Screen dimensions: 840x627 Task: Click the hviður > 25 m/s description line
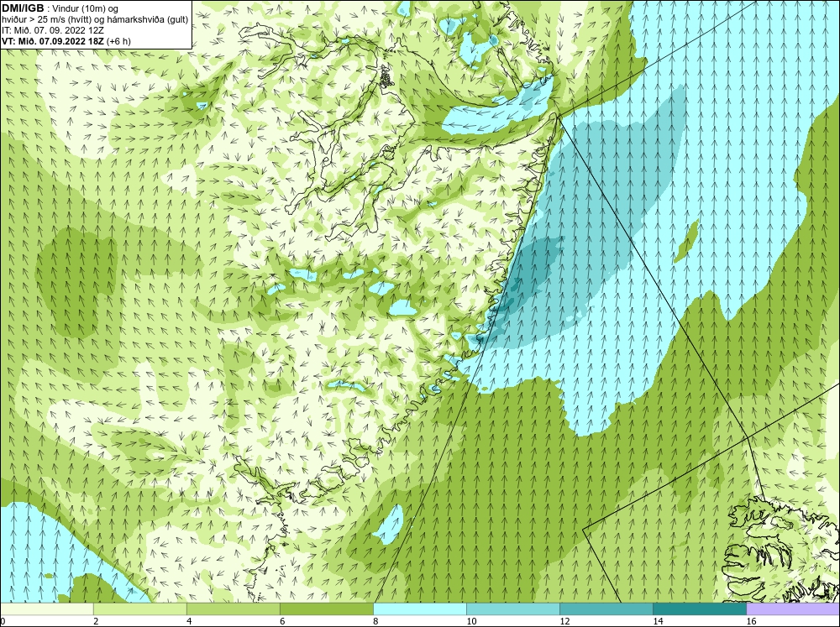click(95, 19)
